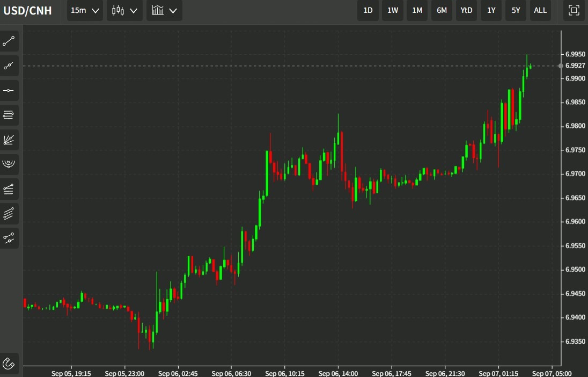588x377 pixels.
Task: Activate the crossline measure tool
Action: click(9, 238)
